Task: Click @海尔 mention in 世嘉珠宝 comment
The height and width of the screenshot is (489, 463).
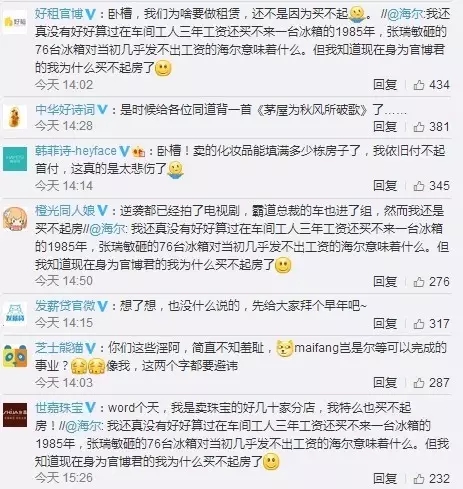Action: pos(84,426)
